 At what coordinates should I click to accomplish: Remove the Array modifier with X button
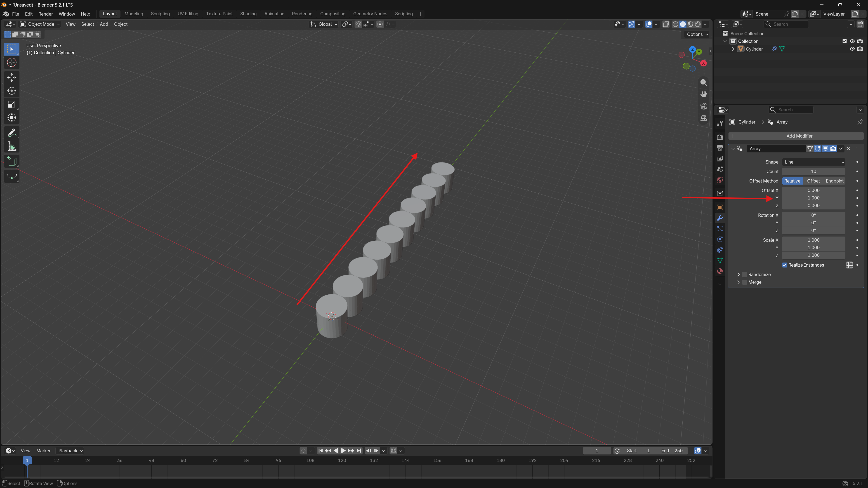click(x=849, y=148)
